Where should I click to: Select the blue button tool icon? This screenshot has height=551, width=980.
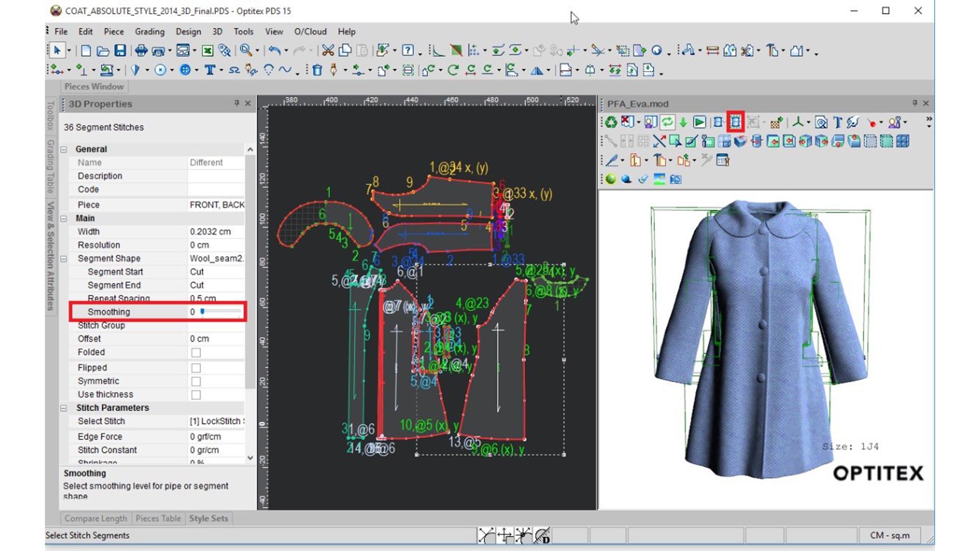click(x=185, y=70)
